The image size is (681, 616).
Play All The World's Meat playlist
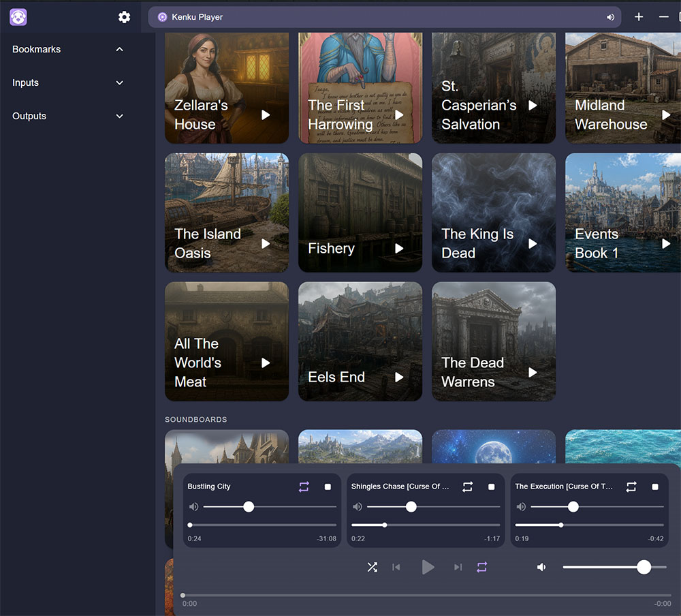click(266, 363)
